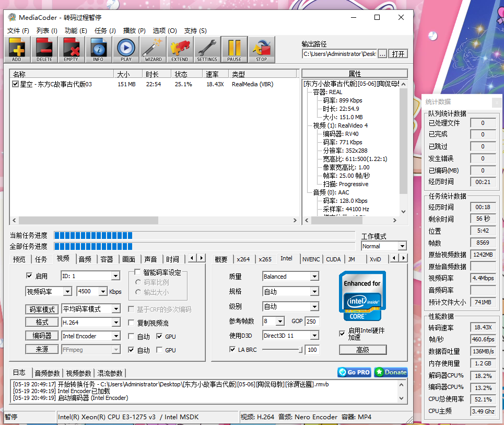Switch to the NVENC encoder tab
The image size is (504, 425).
point(311,259)
